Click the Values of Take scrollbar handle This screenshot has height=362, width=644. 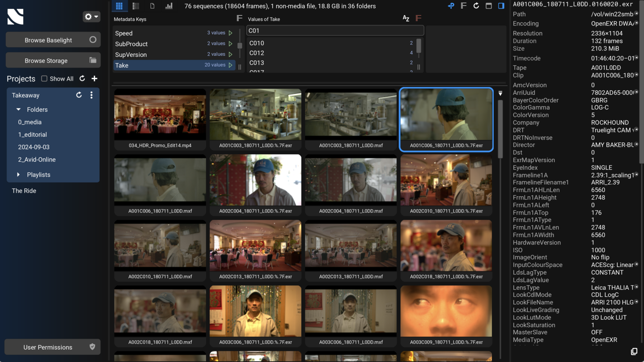click(419, 46)
